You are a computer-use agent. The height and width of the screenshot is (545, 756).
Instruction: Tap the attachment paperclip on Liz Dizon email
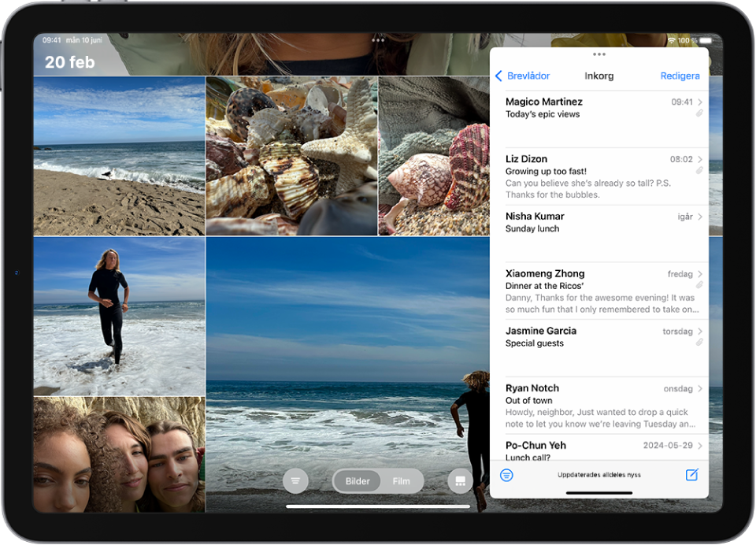click(x=699, y=170)
